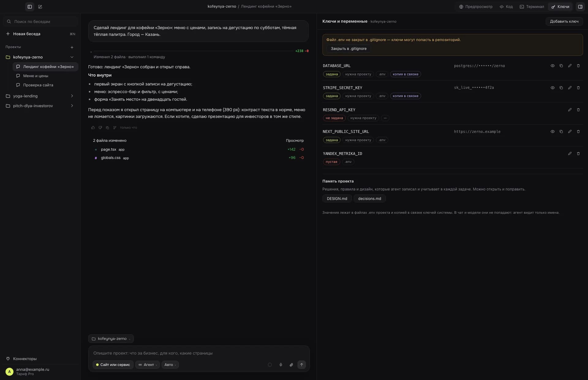This screenshot has width=588, height=380.
Task: Open the kofeynya-zerno project selector above the composer
Action: (x=111, y=339)
